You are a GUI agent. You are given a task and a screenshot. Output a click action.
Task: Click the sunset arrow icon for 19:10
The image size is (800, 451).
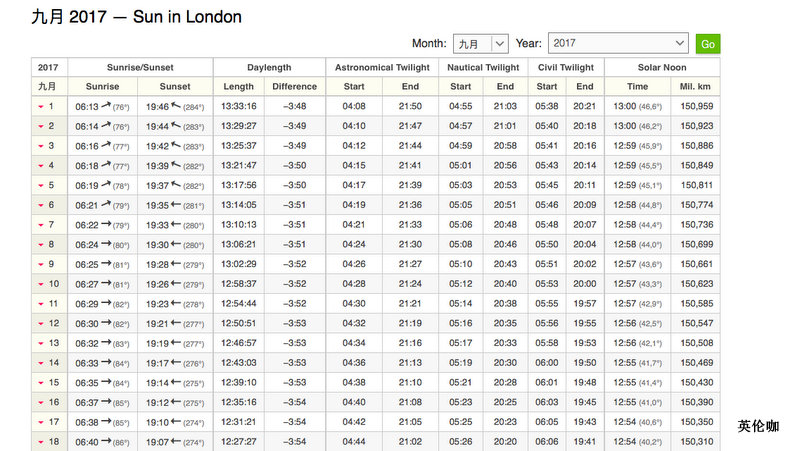pyautogui.click(x=177, y=423)
